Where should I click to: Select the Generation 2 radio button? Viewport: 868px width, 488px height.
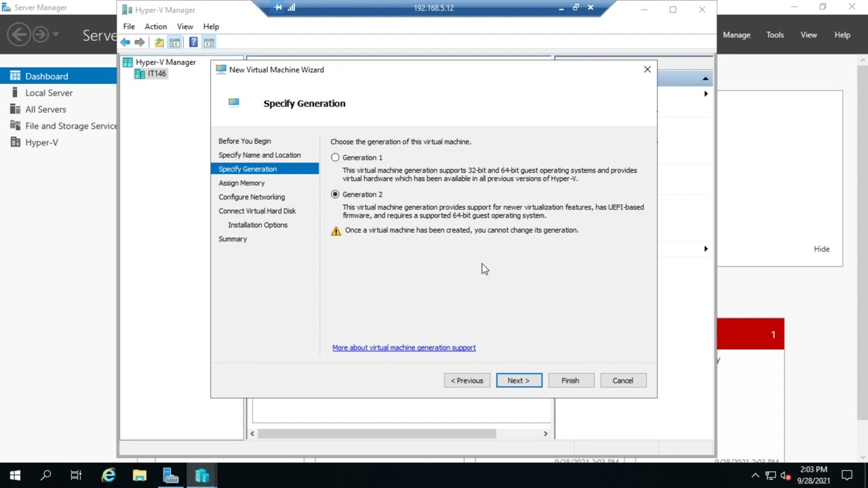pos(335,195)
